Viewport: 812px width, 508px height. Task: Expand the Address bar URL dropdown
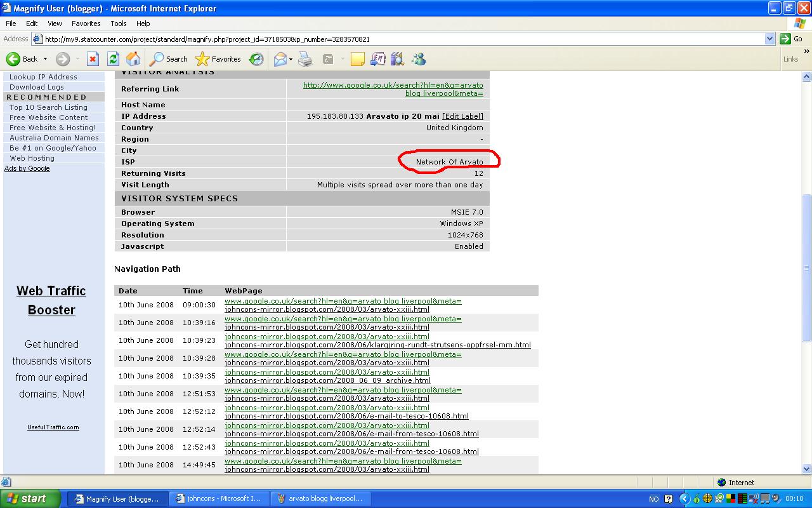tap(769, 39)
